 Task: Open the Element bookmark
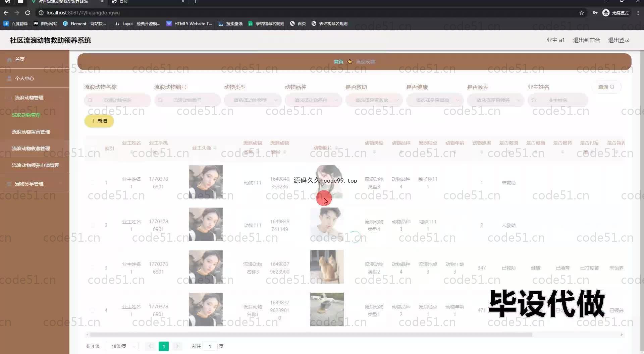click(x=85, y=23)
